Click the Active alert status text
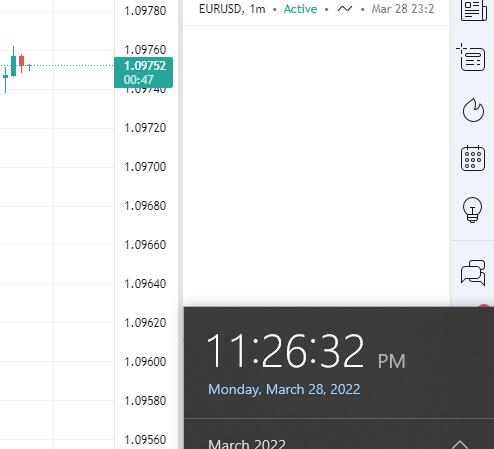 pyautogui.click(x=300, y=9)
